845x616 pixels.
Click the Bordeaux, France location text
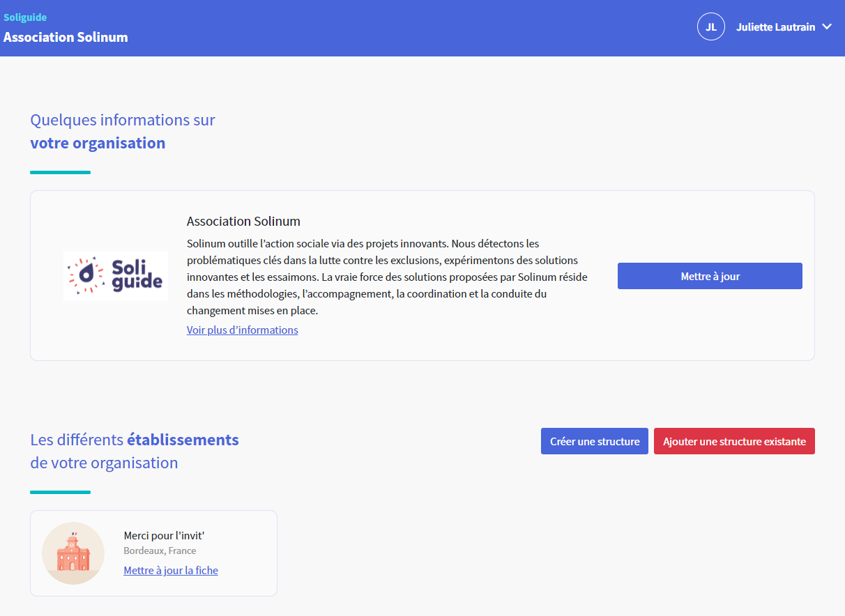point(160,550)
